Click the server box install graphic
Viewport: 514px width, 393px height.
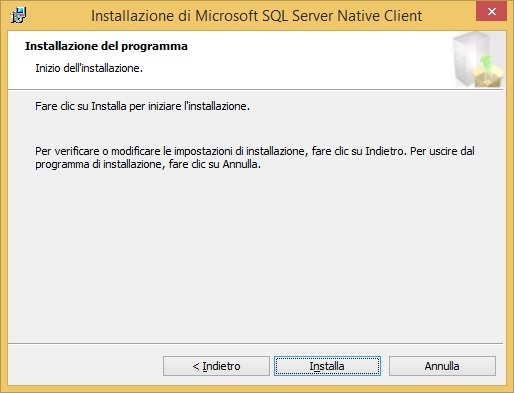478,60
